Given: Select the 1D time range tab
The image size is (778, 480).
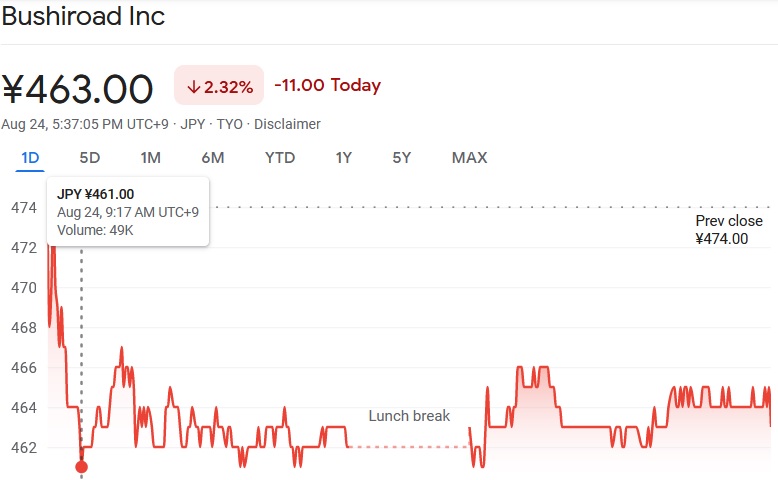Looking at the screenshot, I should pos(30,158).
